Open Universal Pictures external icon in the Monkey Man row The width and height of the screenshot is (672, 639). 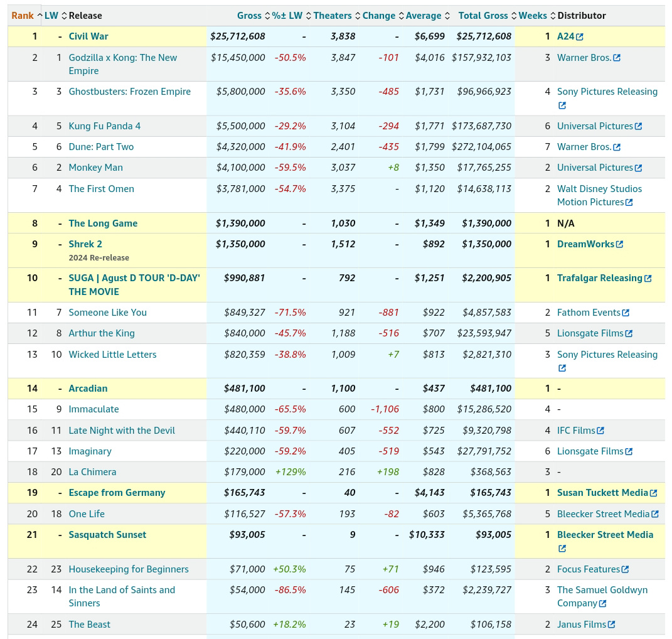tap(639, 168)
